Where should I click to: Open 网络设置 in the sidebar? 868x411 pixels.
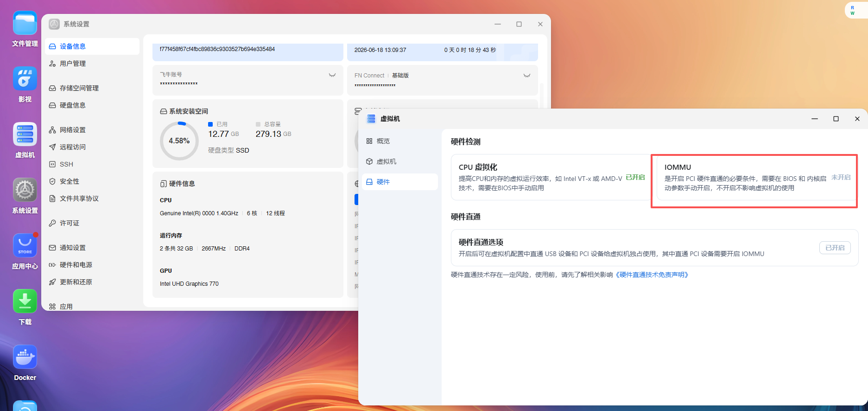(x=92, y=130)
